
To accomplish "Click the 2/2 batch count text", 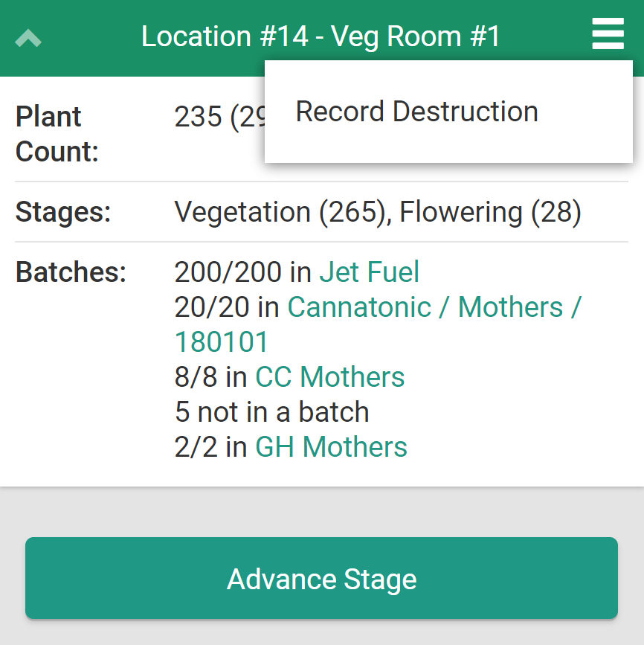I will tap(196, 447).
